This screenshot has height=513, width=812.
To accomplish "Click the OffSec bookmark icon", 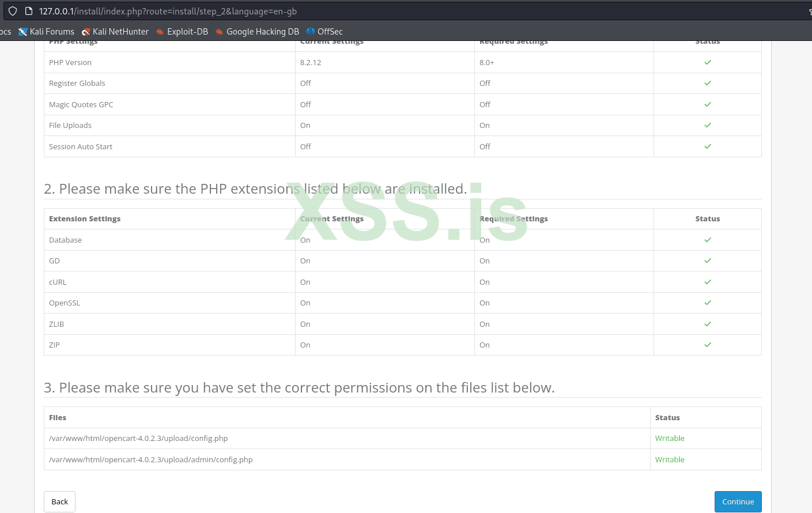I will [311, 32].
